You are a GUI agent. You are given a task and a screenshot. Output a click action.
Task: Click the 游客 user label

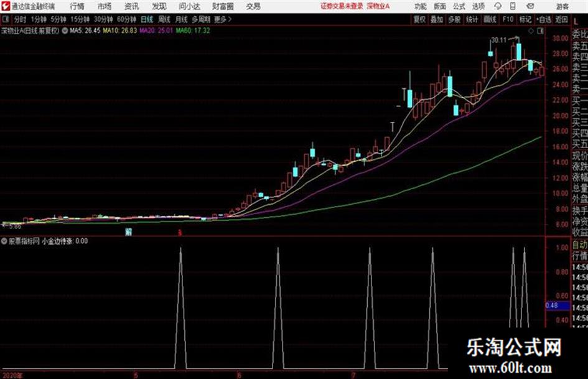(x=562, y=6)
